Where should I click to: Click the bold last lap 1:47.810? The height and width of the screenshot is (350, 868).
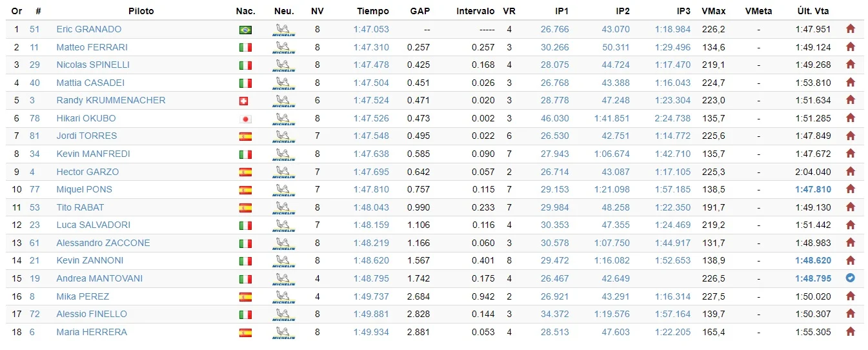(x=813, y=189)
